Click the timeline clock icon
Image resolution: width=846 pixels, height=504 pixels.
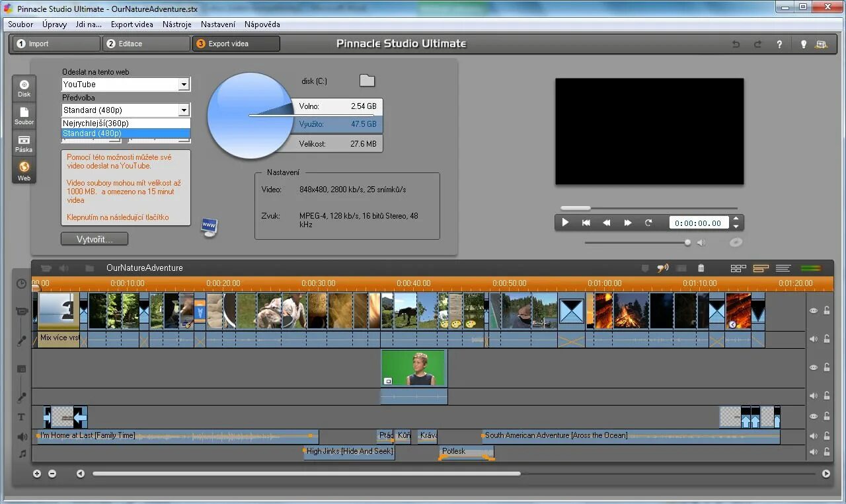(x=22, y=283)
